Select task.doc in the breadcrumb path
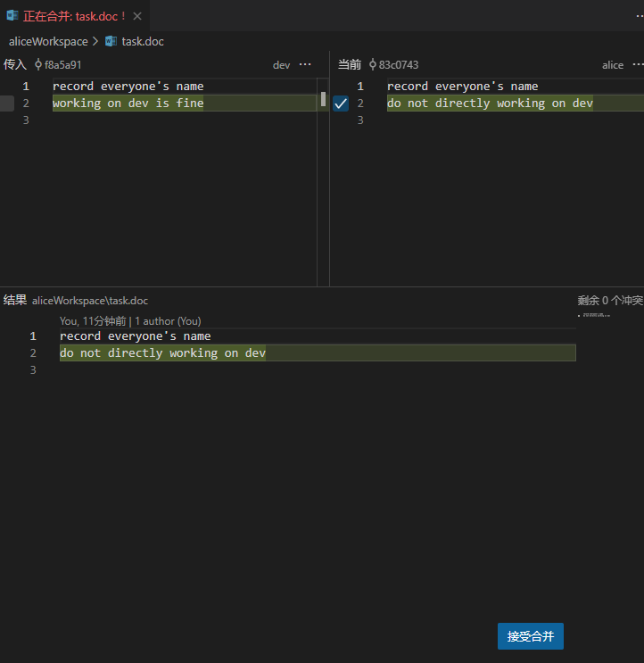 (143, 41)
